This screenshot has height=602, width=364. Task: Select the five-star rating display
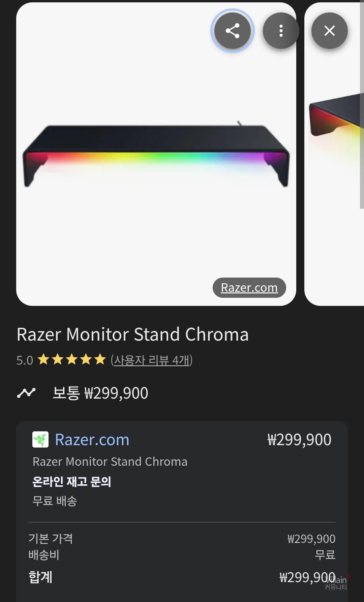(71, 360)
